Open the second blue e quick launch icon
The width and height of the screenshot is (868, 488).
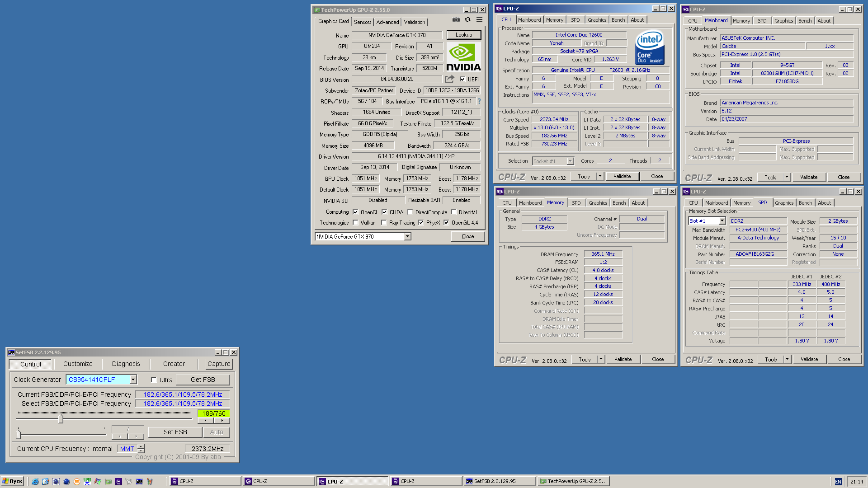(45, 482)
